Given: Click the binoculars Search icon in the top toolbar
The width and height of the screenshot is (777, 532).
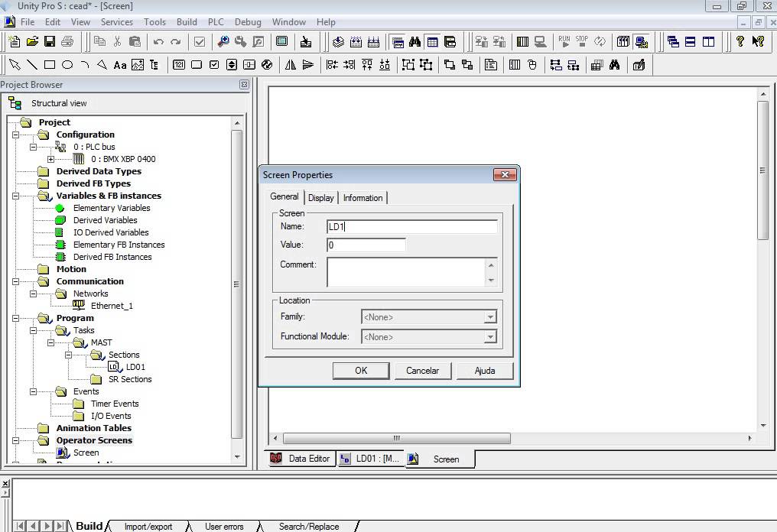Looking at the screenshot, I should (x=415, y=41).
